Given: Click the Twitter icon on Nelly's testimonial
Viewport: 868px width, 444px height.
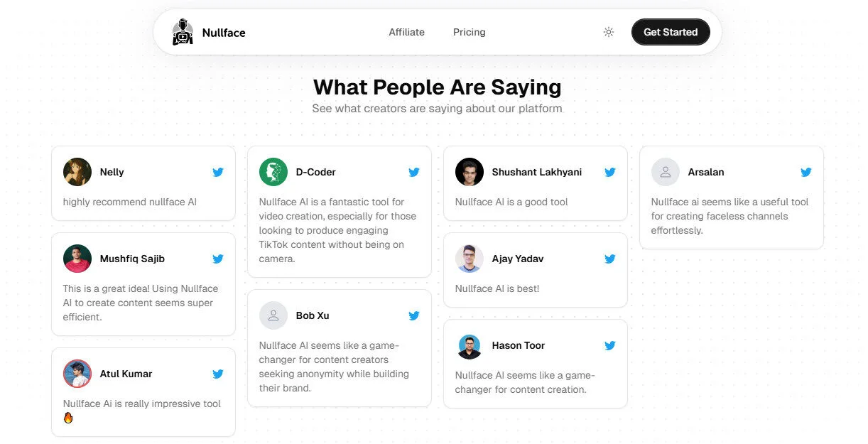Looking at the screenshot, I should pos(218,172).
